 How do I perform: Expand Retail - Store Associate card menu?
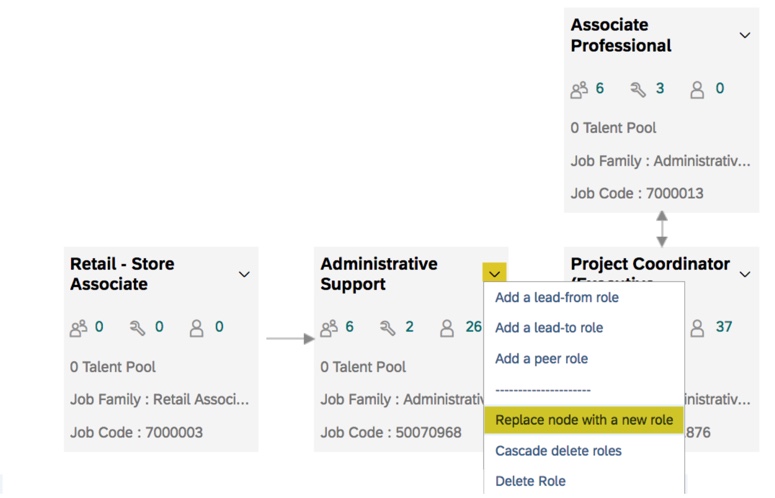coord(244,274)
